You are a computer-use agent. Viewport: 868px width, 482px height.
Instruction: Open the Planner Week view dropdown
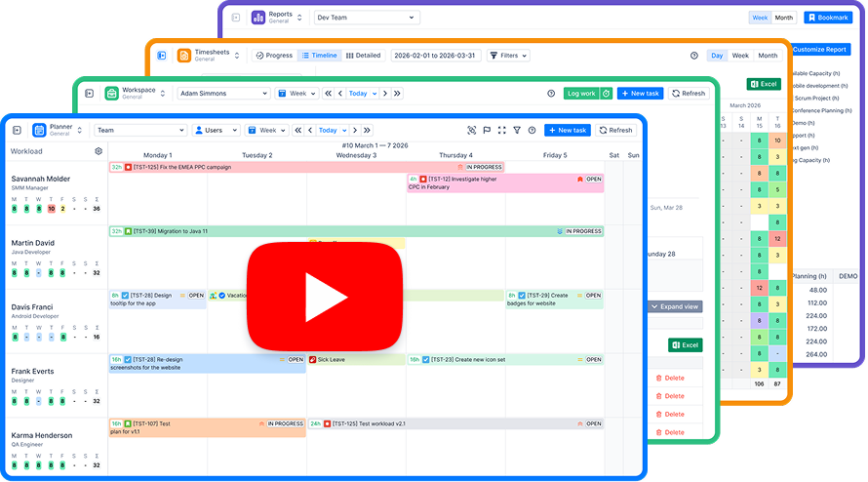pyautogui.click(x=267, y=130)
